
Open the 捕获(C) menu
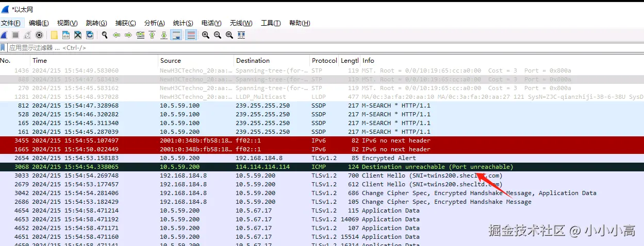point(125,23)
